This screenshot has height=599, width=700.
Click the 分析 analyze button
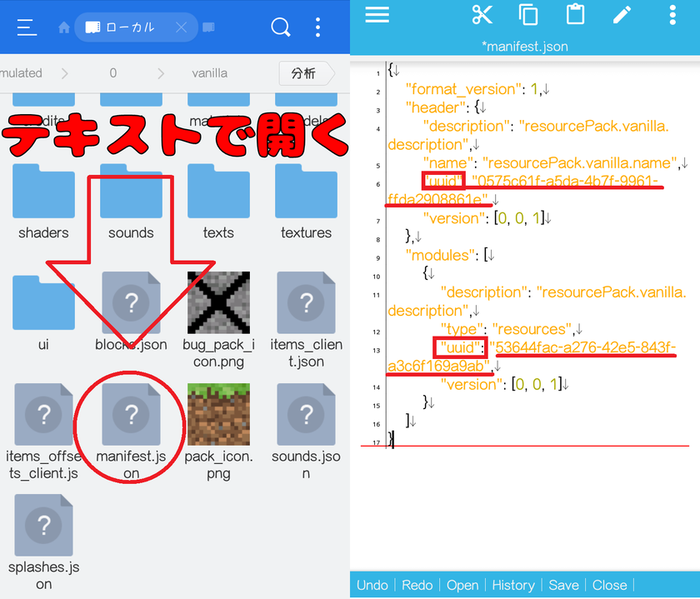[306, 73]
